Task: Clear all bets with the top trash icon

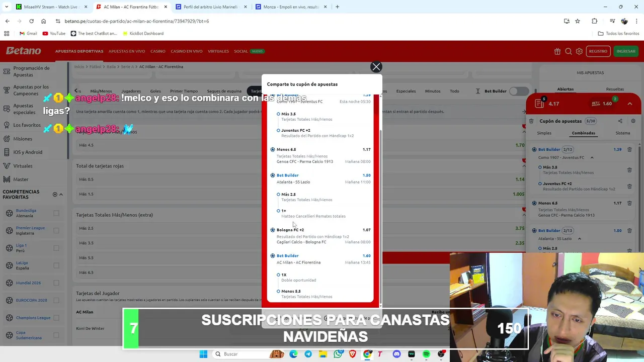Action: [x=531, y=121]
